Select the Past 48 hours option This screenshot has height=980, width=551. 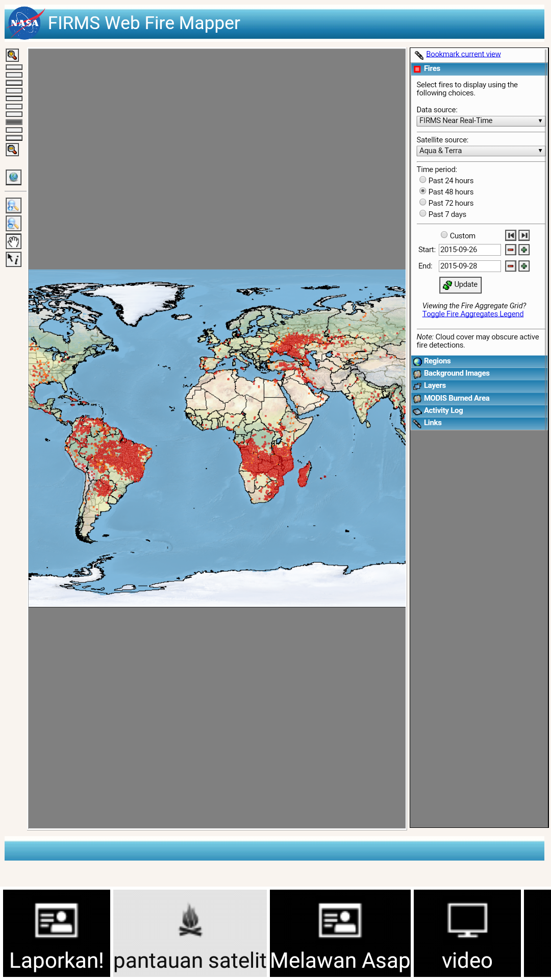(423, 191)
